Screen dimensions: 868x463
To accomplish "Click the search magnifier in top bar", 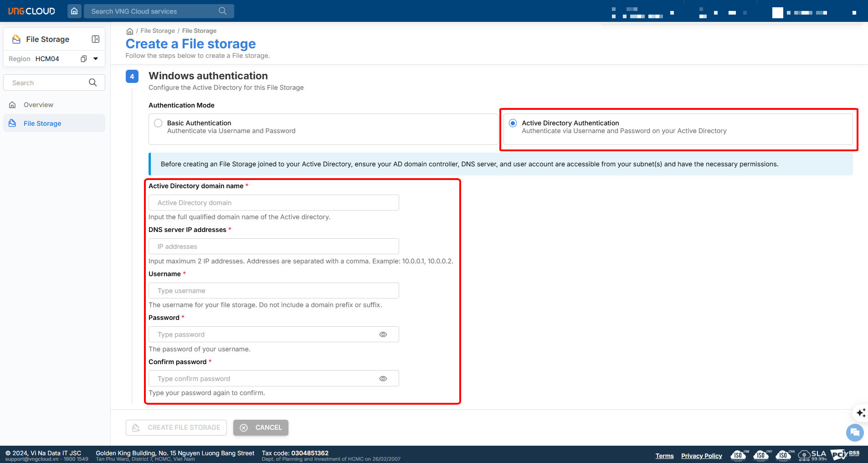I will [x=222, y=11].
